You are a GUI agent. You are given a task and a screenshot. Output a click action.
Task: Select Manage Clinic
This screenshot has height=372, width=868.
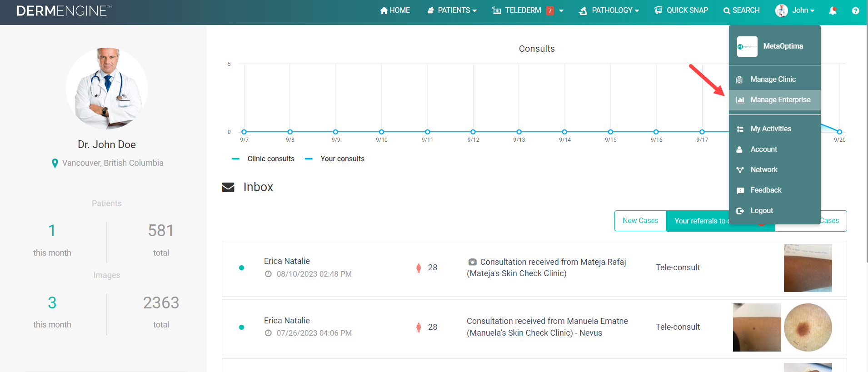(x=775, y=79)
